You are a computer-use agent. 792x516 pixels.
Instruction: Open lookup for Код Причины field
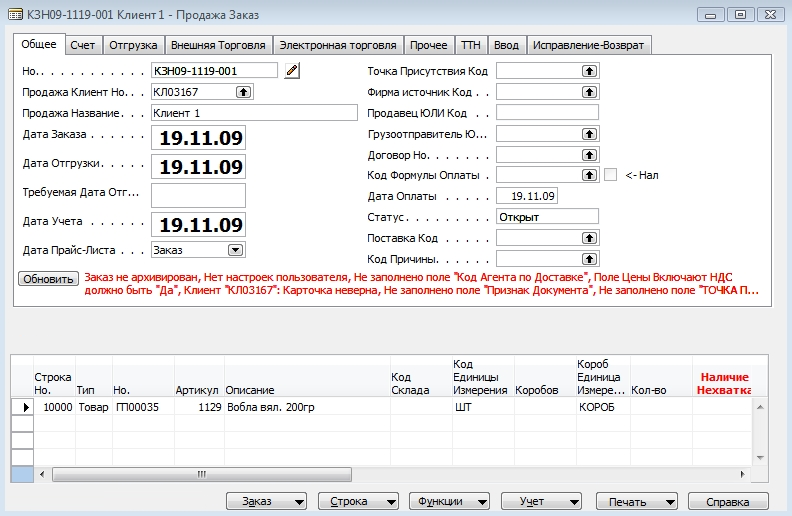click(589, 259)
